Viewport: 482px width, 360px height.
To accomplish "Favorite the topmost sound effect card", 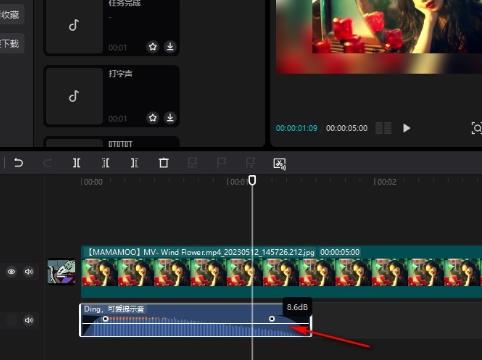I will 153,47.
